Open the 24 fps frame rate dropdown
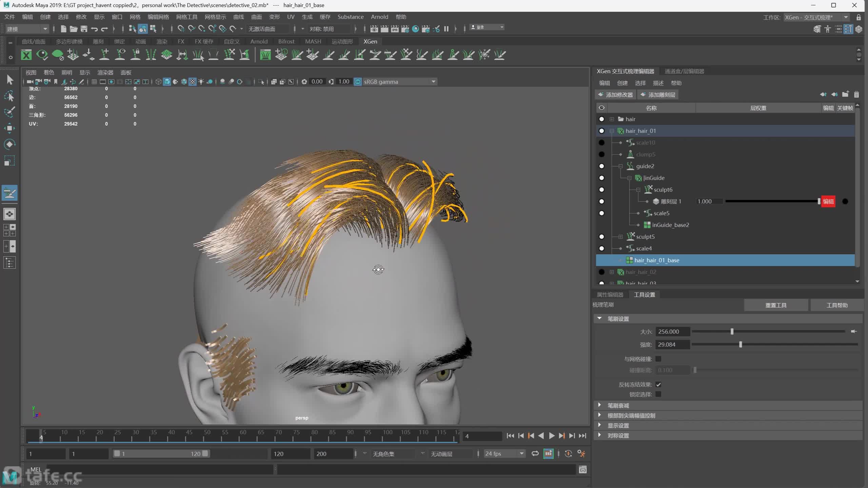This screenshot has height=488, width=868. [x=504, y=453]
